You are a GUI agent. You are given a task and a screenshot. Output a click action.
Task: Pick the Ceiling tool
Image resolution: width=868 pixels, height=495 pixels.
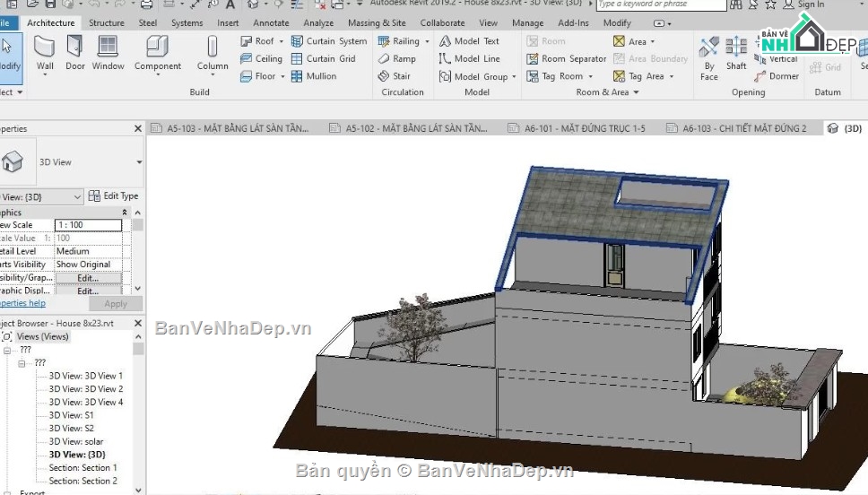point(261,58)
